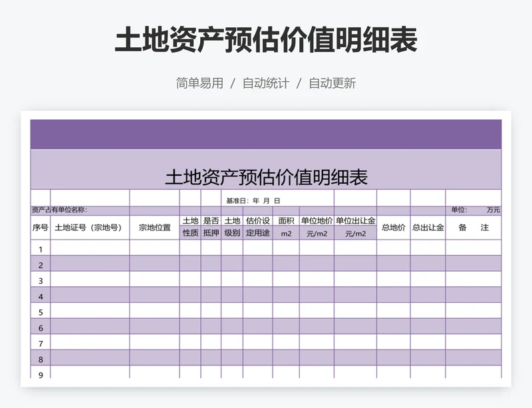
Task: Click the 总地价 column header
Action: [x=393, y=228]
